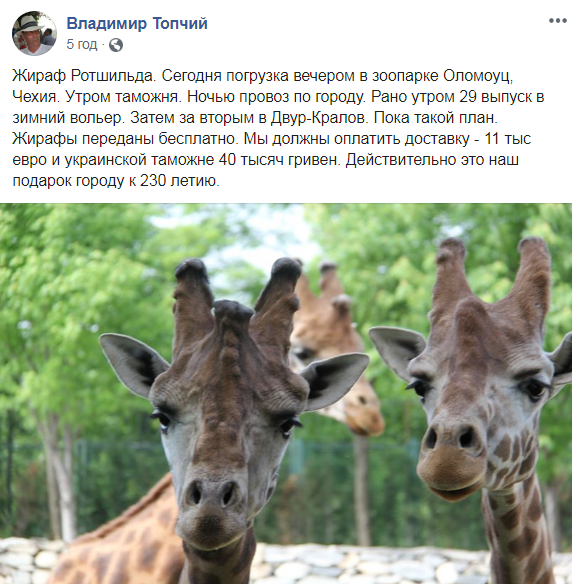
Task: Click '40 тысяч гривен' in the post
Action: tap(279, 160)
